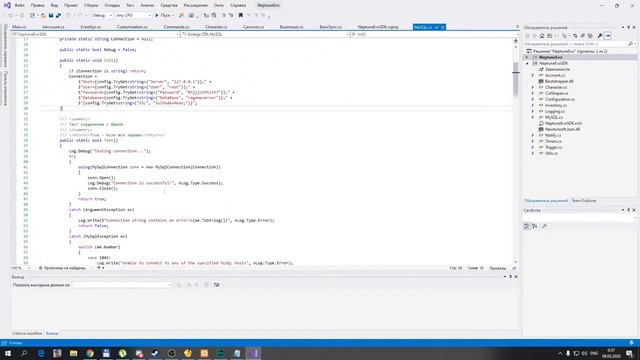The height and width of the screenshot is (360, 640).
Task: Click Solution Explorer collapse all icon
Action: [x=583, y=36]
